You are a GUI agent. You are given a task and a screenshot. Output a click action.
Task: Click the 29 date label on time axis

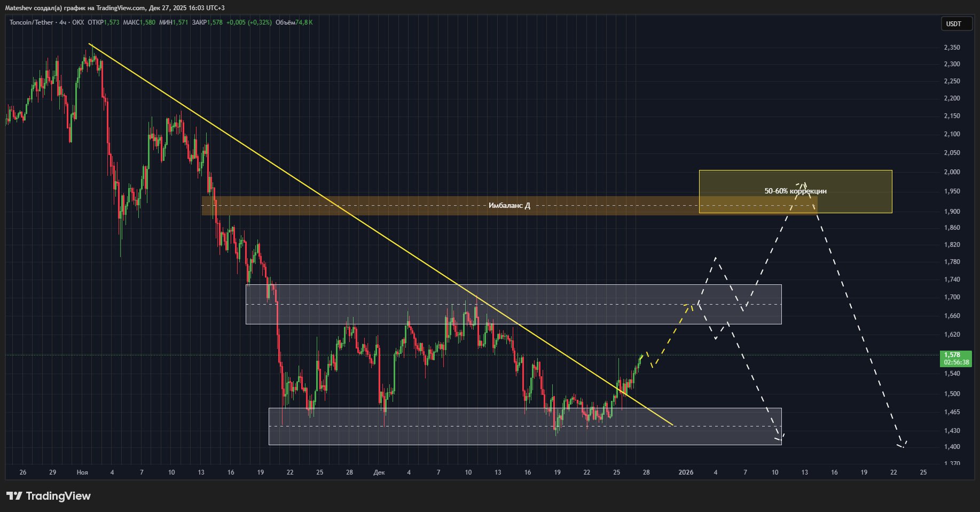[x=52, y=472]
